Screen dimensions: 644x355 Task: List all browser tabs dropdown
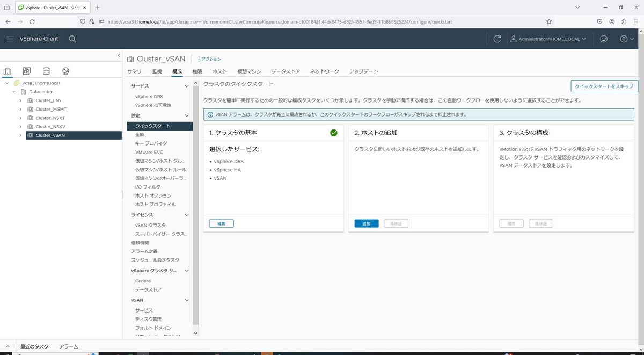point(577,8)
